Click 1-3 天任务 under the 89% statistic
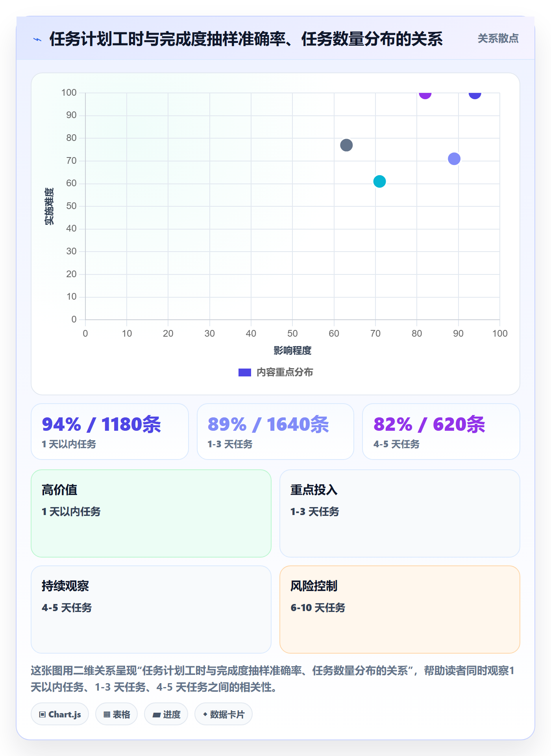This screenshot has width=551, height=756. pos(230,444)
